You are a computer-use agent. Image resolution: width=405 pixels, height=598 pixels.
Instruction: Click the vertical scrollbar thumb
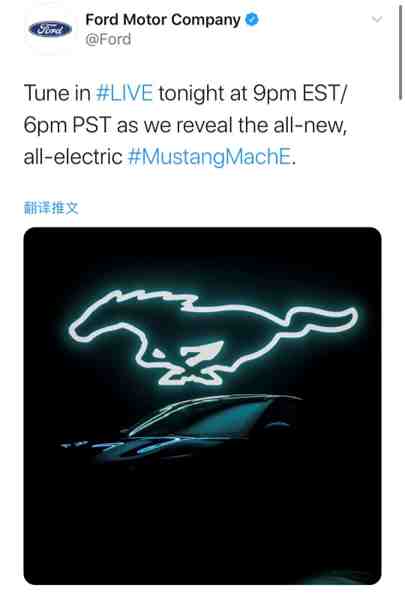pos(400,51)
